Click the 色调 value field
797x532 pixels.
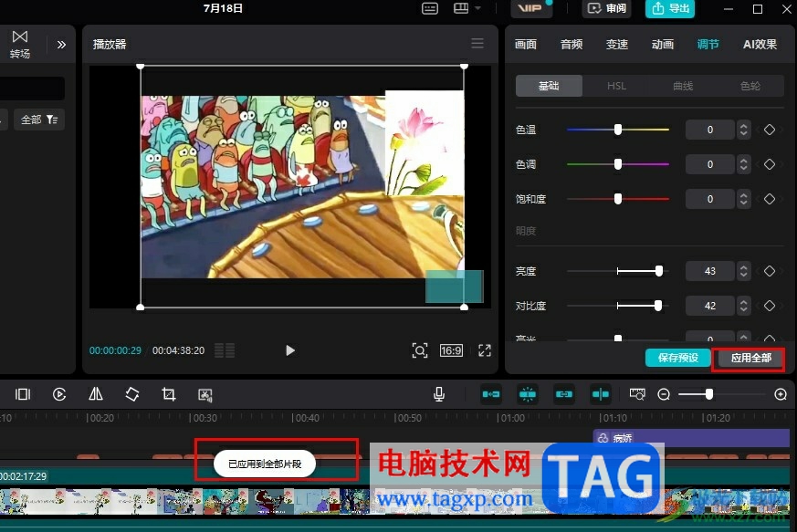[710, 164]
